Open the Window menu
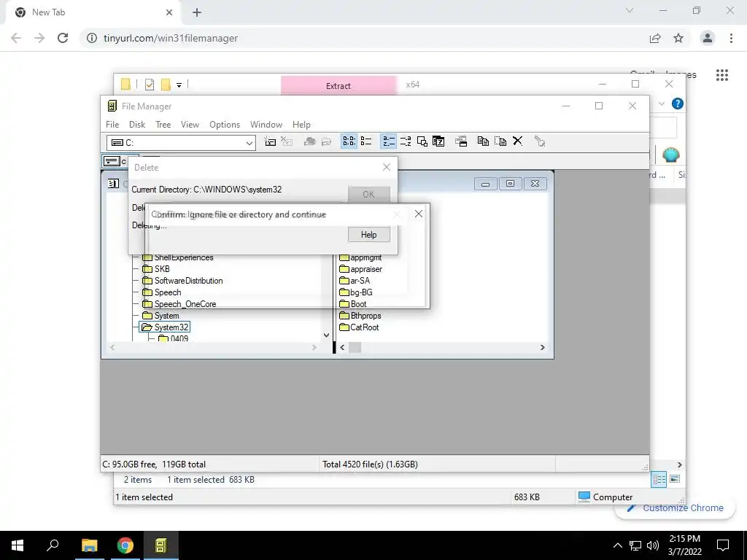Image resolution: width=747 pixels, height=560 pixels. [x=266, y=124]
